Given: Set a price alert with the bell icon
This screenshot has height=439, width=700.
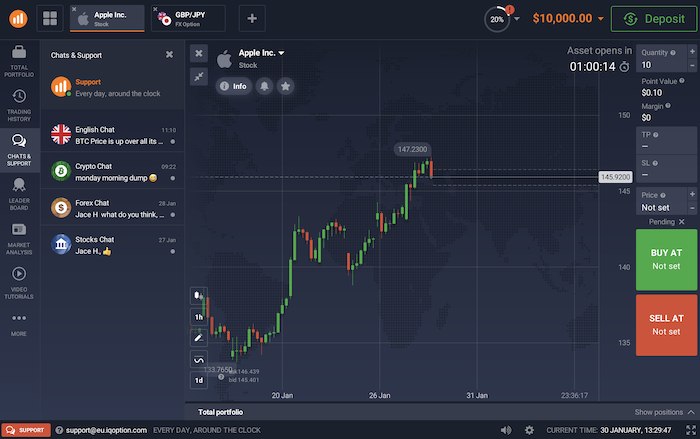Looking at the screenshot, I should [x=264, y=86].
